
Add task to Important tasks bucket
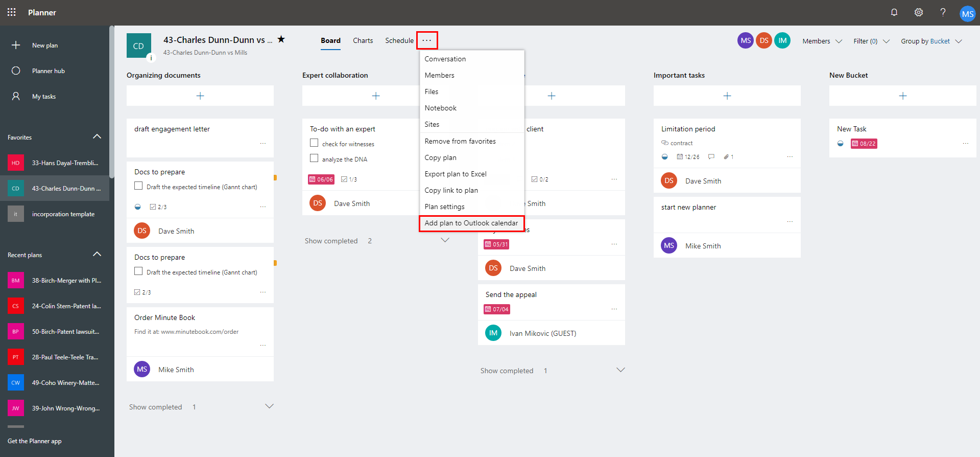[x=727, y=96]
